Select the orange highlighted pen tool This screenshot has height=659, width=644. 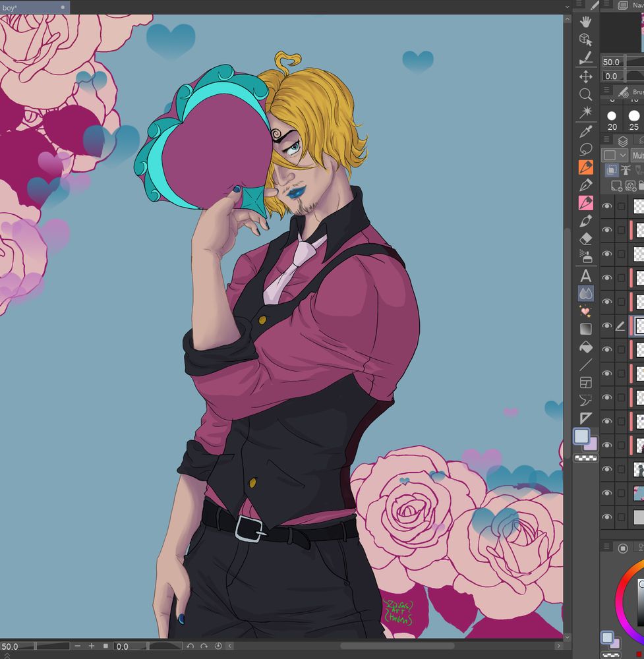[x=585, y=167]
